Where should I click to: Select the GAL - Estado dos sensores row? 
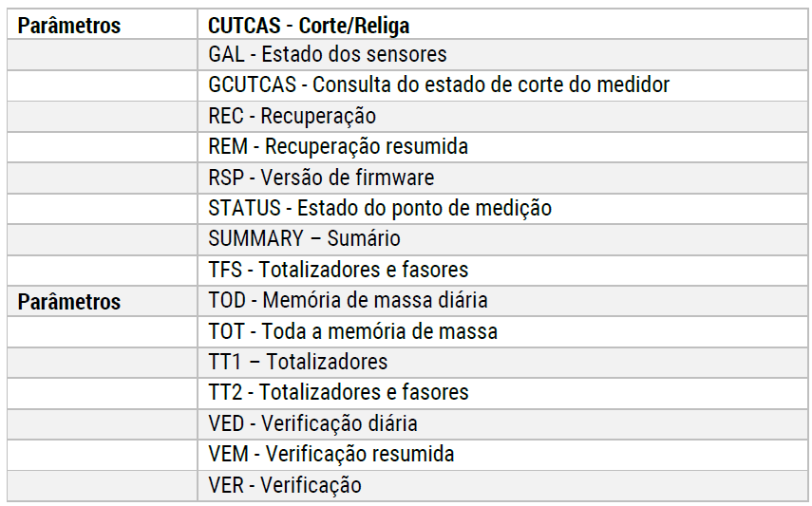[328, 55]
